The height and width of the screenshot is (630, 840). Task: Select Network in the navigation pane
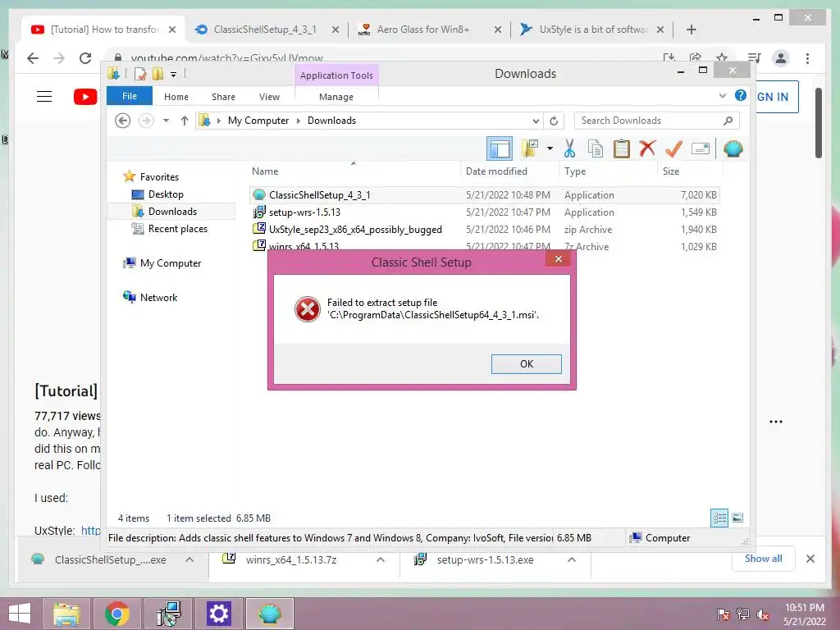tap(158, 297)
